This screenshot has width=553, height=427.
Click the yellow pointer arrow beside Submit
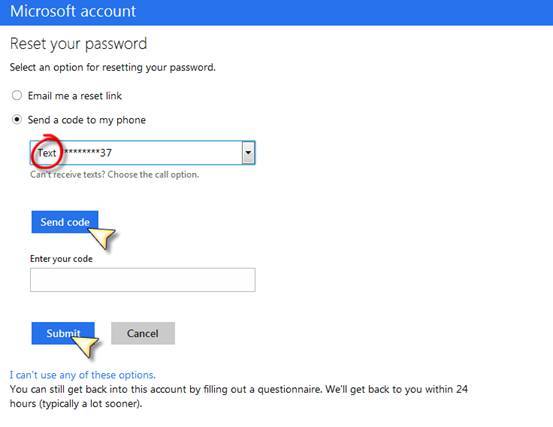pos(86,346)
